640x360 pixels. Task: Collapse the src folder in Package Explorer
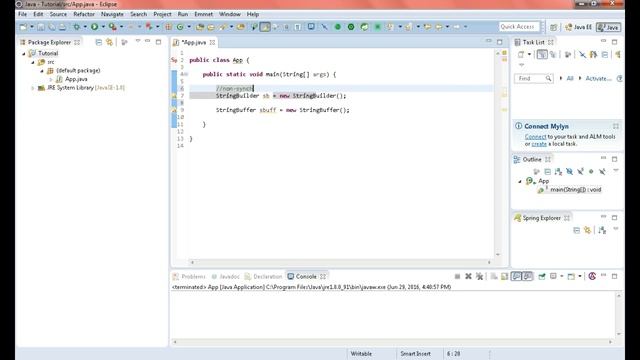[33, 62]
